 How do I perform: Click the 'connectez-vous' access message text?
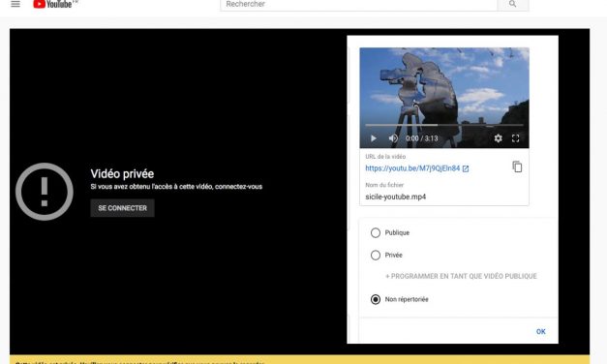coord(176,187)
